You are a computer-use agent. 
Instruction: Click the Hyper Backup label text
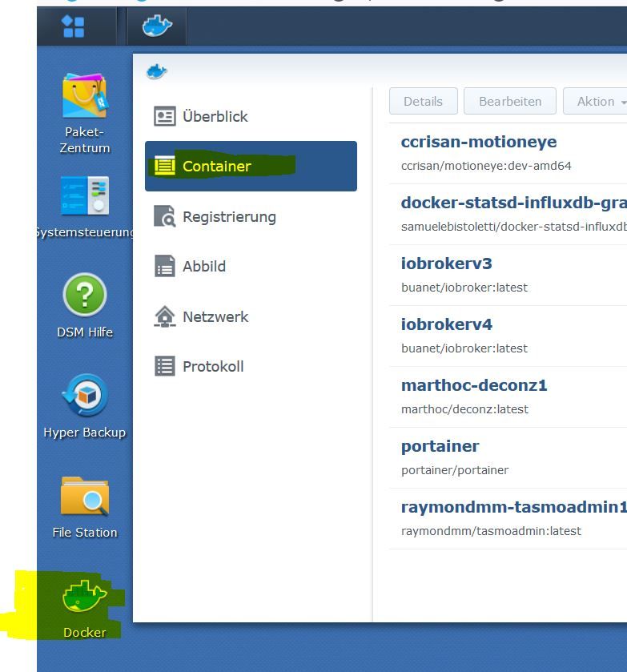[85, 433]
